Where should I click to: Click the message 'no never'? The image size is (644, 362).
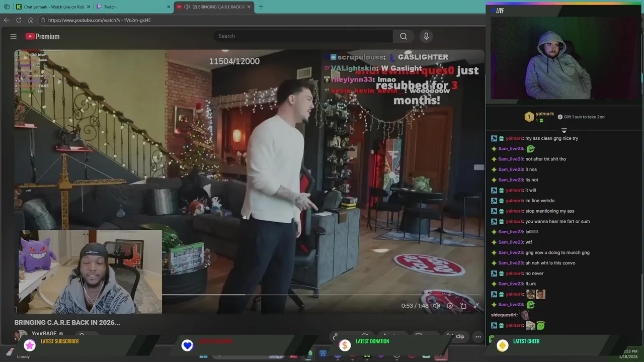point(534,274)
